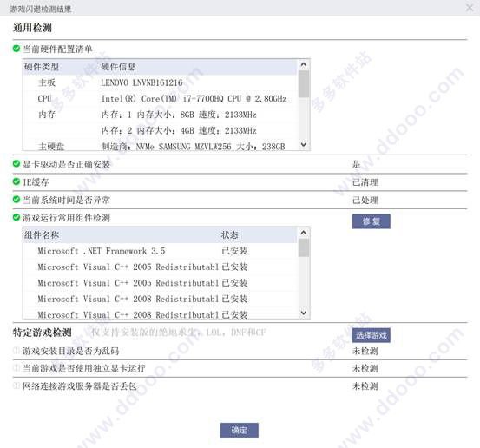480x448 pixels.
Task: Click the component list scrollbar thumb
Action: pyautogui.click(x=304, y=247)
